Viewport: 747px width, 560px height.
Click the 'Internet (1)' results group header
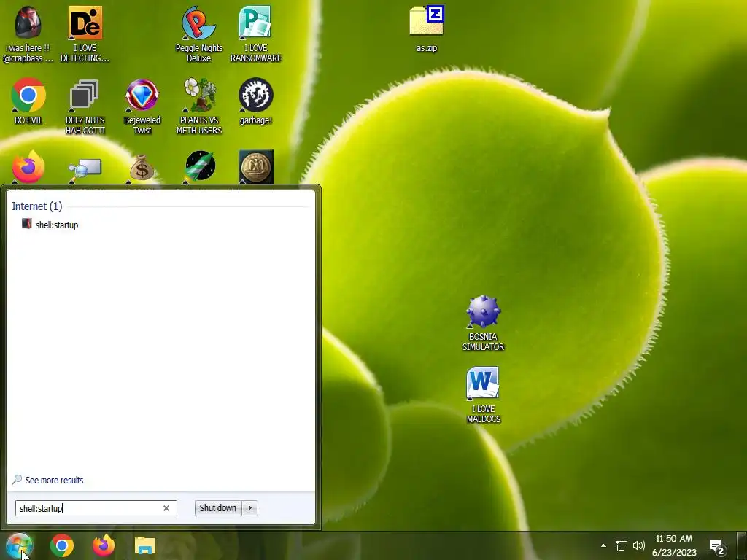[37, 206]
